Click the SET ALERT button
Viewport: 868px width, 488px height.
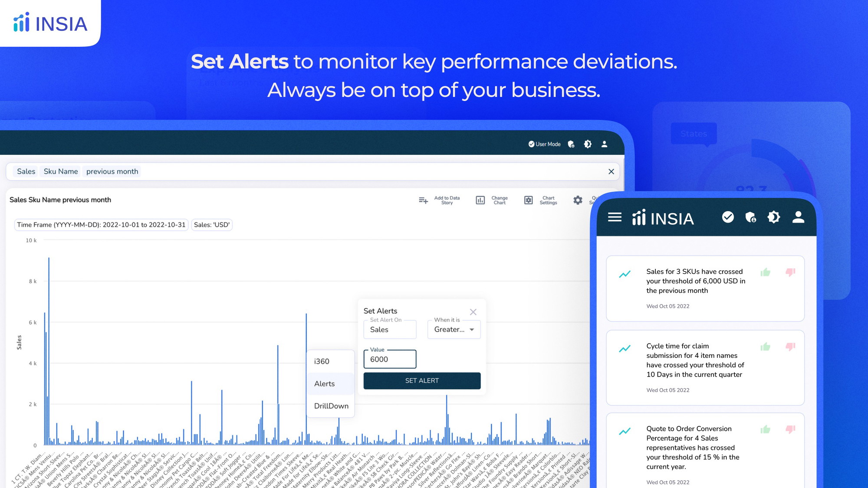[421, 381]
